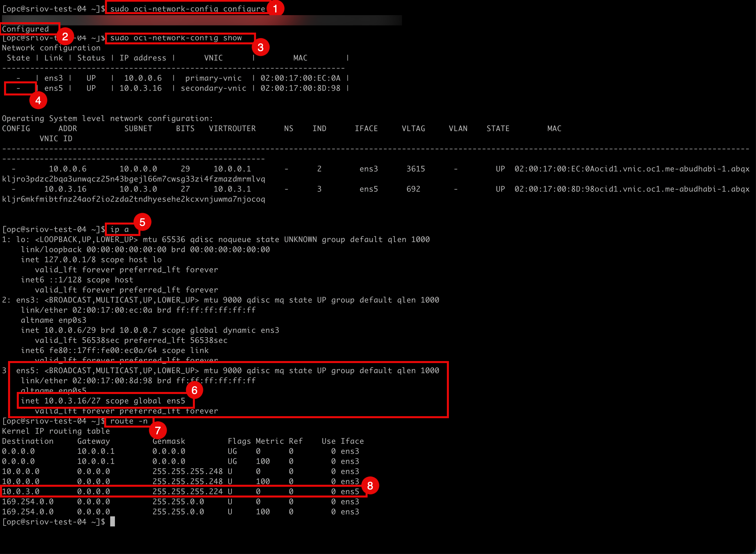This screenshot has height=554, width=756.
Task: Click red callout badge number 2
Action: 65,36
